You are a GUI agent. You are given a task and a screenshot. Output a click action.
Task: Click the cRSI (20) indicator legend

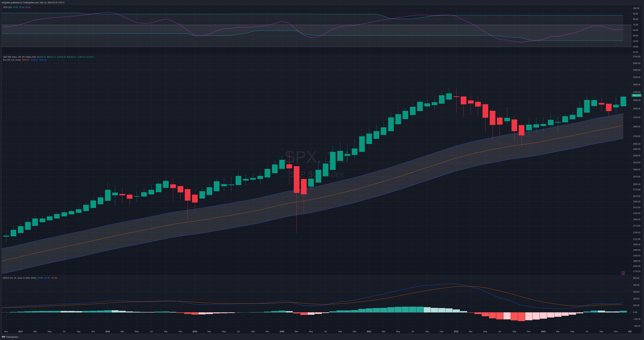pos(7,7)
